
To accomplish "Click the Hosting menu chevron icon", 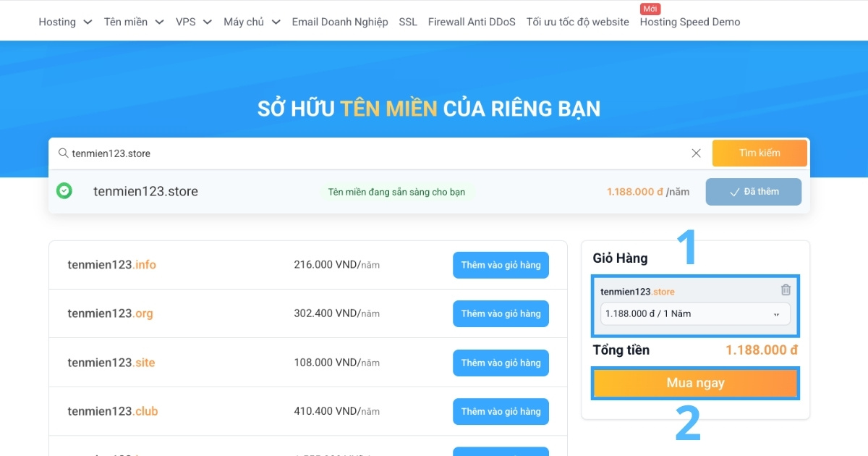I will pyautogui.click(x=88, y=22).
